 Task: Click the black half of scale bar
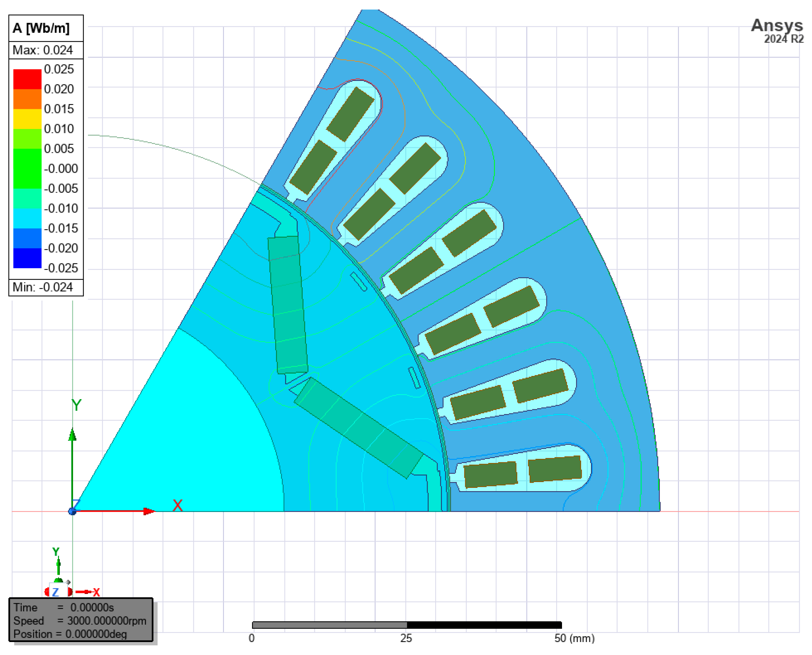pos(484,625)
